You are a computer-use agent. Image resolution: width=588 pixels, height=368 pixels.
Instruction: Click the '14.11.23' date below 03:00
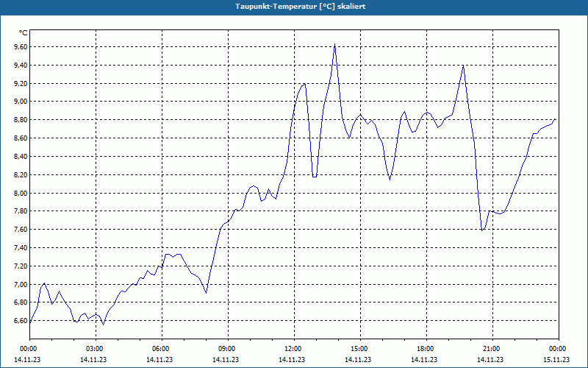click(x=93, y=359)
